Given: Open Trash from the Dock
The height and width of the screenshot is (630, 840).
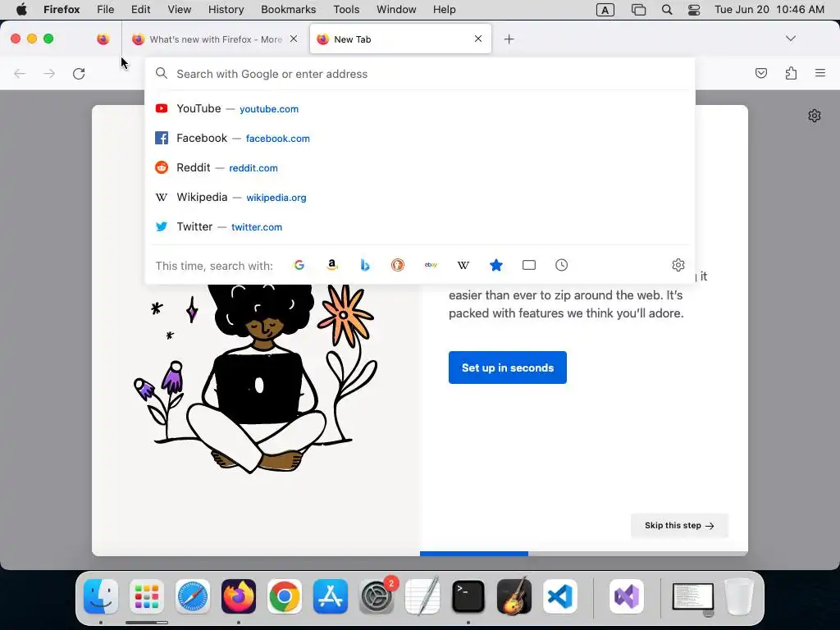Looking at the screenshot, I should (739, 596).
